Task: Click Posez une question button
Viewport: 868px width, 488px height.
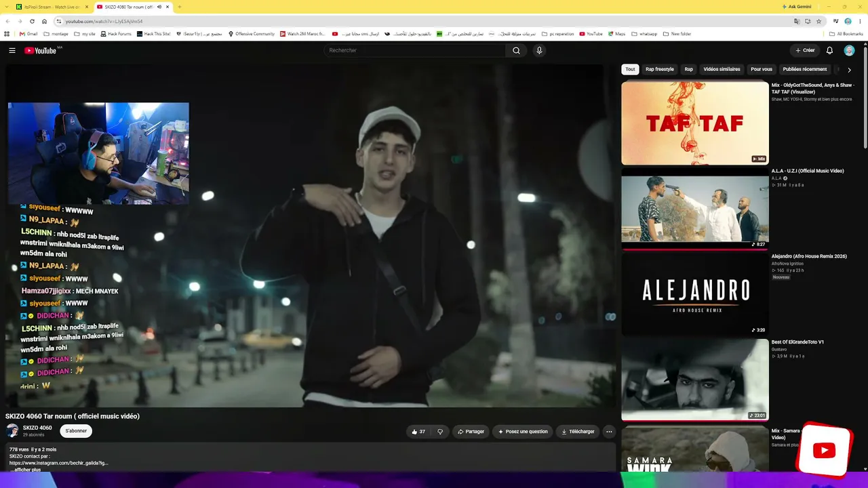Action: 523,432
